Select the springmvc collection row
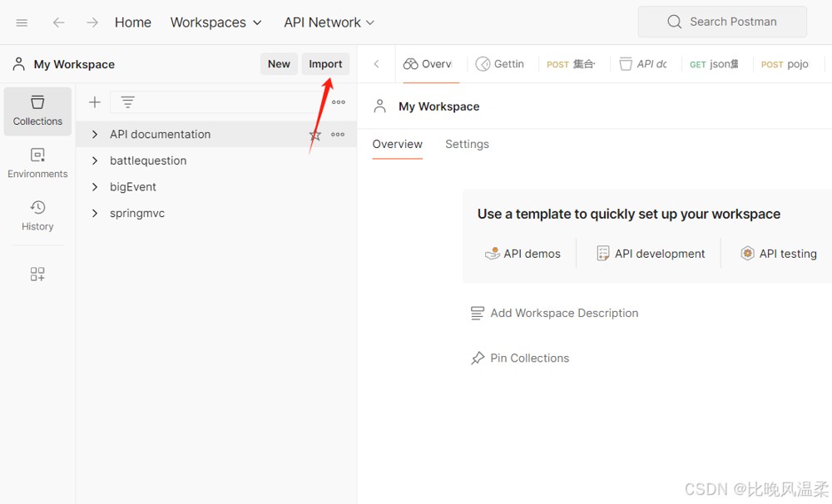The image size is (832, 504). coord(216,213)
